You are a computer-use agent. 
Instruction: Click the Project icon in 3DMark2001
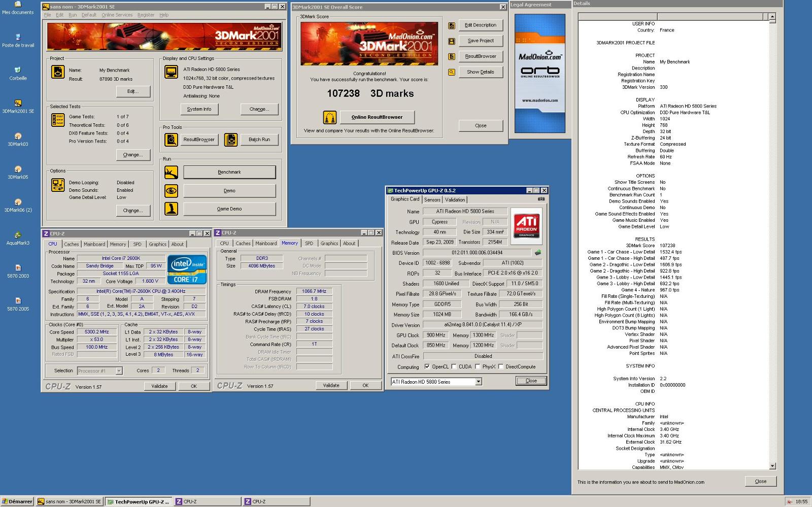pos(58,72)
